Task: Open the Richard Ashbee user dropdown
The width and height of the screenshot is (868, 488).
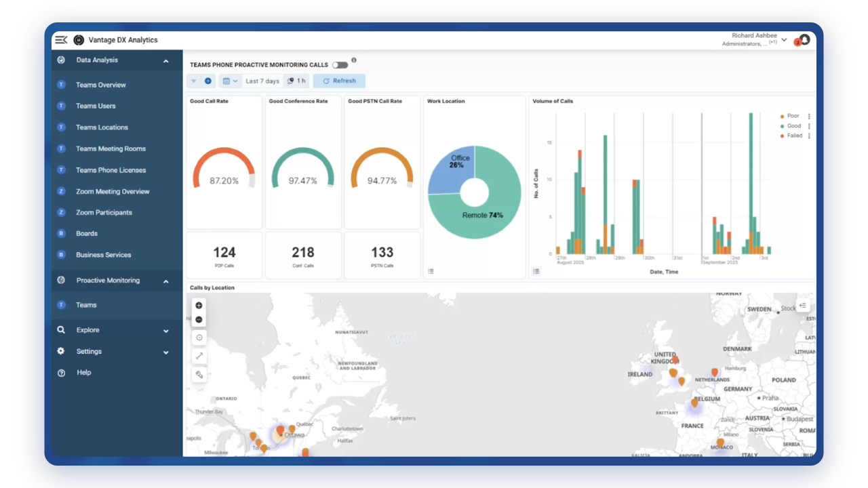Action: pos(784,40)
